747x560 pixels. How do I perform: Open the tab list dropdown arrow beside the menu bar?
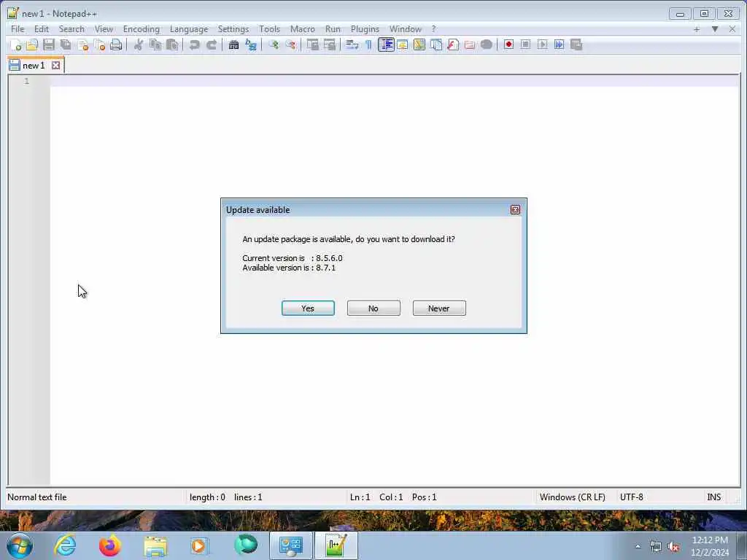click(x=715, y=29)
